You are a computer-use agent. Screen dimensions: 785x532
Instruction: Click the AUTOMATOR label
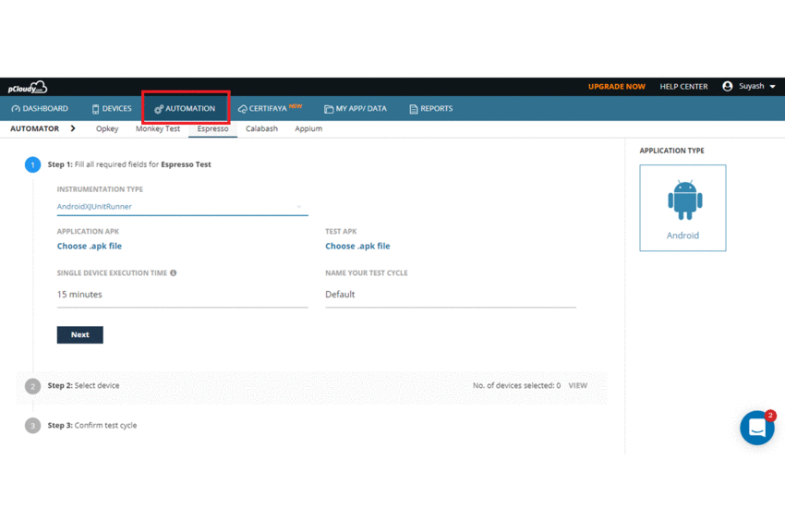(x=34, y=128)
